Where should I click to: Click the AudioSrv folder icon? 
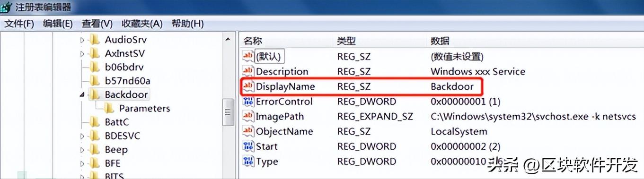pyautogui.click(x=95, y=39)
